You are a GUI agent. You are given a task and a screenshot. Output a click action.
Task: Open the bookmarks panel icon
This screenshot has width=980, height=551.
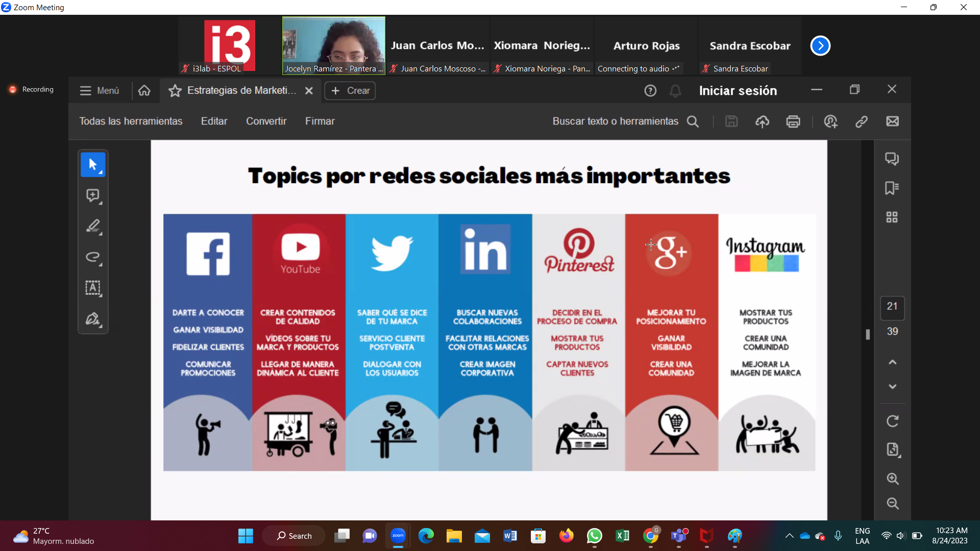point(892,188)
